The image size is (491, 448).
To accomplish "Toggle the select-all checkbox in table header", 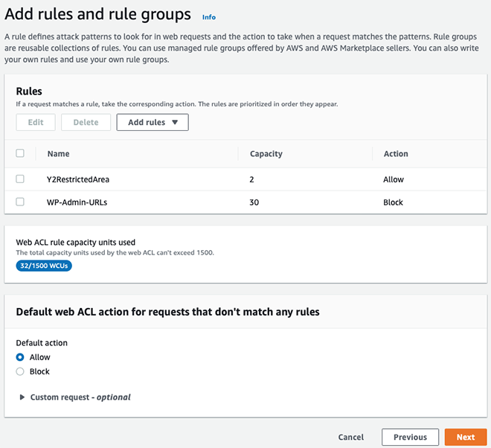I will [20, 153].
